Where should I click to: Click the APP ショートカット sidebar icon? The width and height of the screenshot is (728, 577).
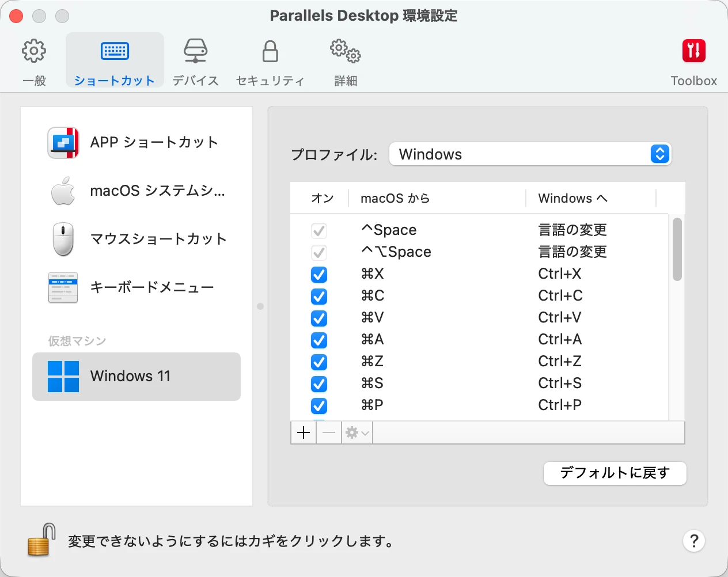tap(63, 143)
